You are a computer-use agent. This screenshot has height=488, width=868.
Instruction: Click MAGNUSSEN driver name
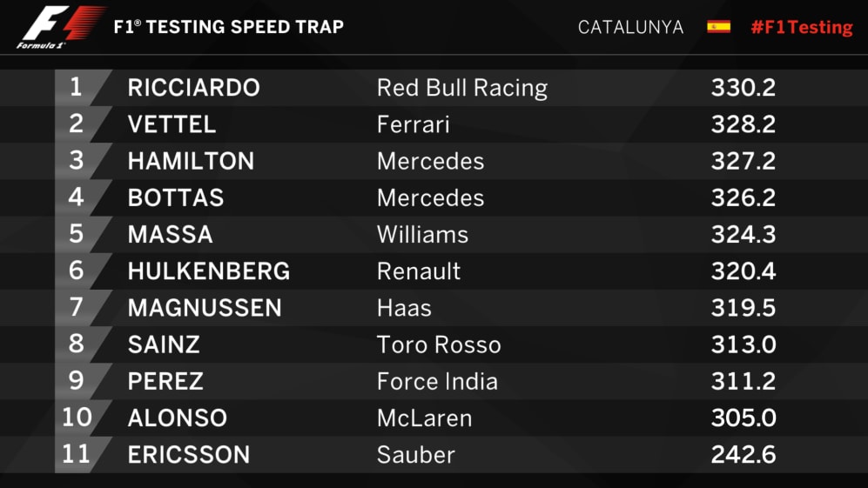pyautogui.click(x=205, y=308)
